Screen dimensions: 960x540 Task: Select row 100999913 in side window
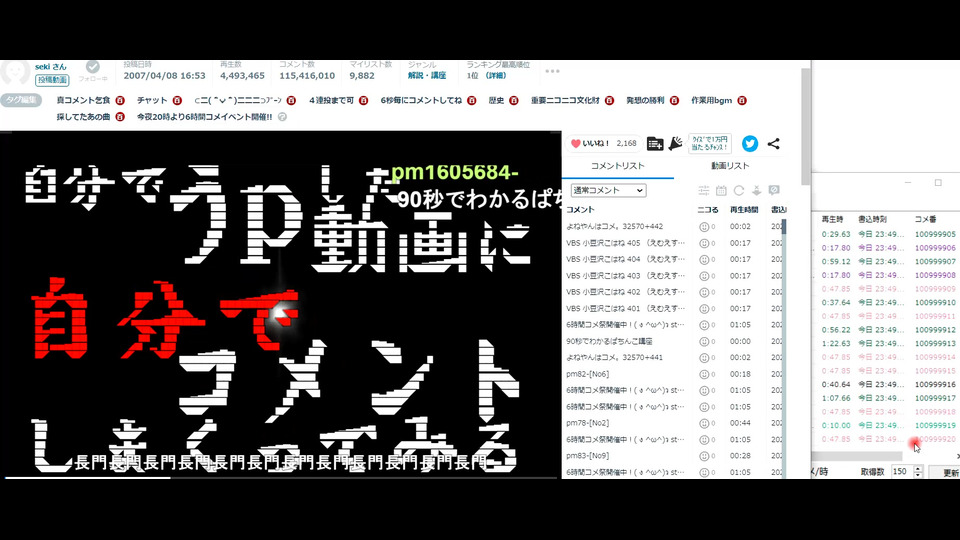pos(885,343)
